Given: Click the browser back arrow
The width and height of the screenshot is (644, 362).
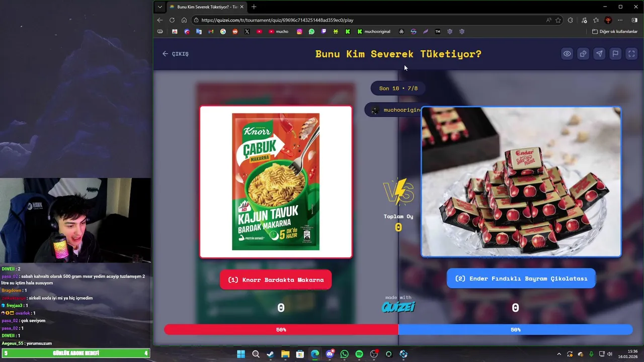Looking at the screenshot, I should click(160, 20).
